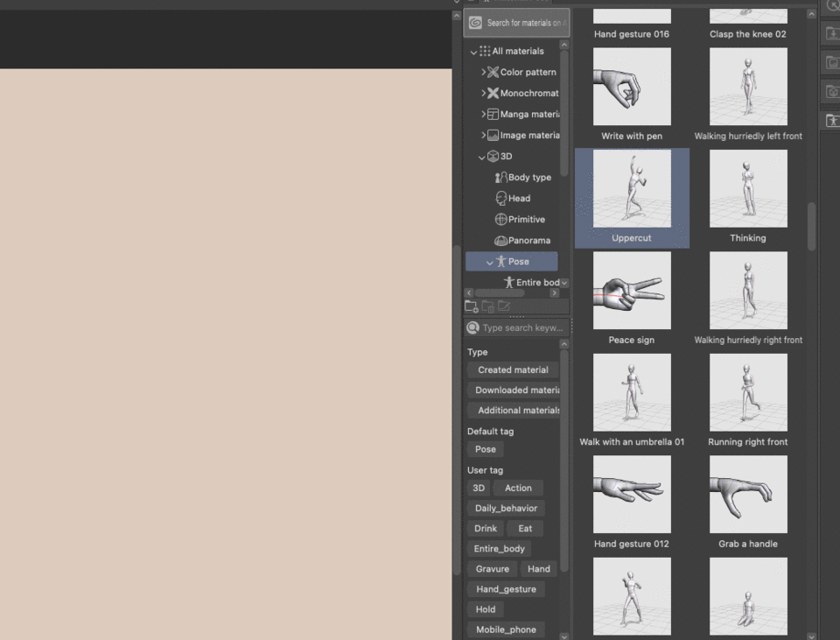The image size is (840, 640).
Task: Click the material list scroll down arrow
Action: [812, 636]
